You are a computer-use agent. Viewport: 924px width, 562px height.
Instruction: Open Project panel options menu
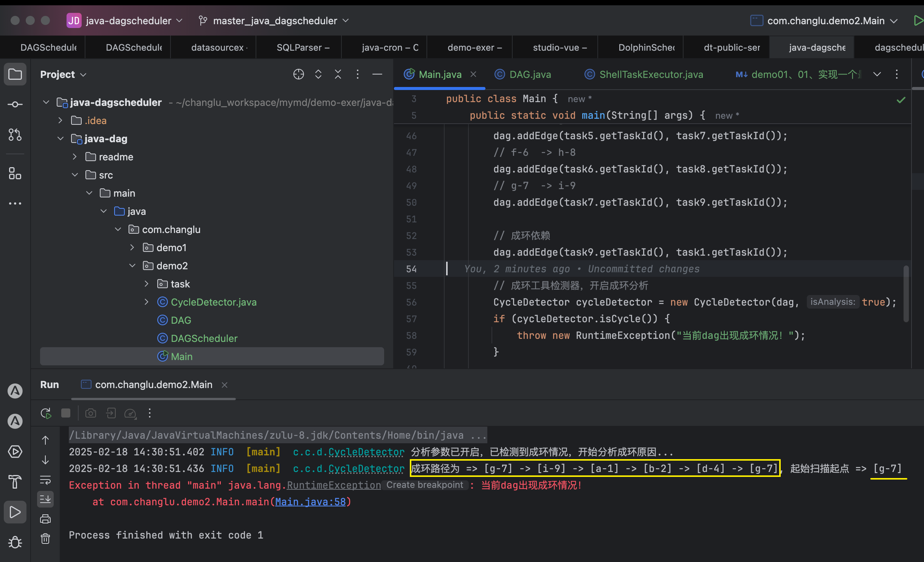(358, 74)
